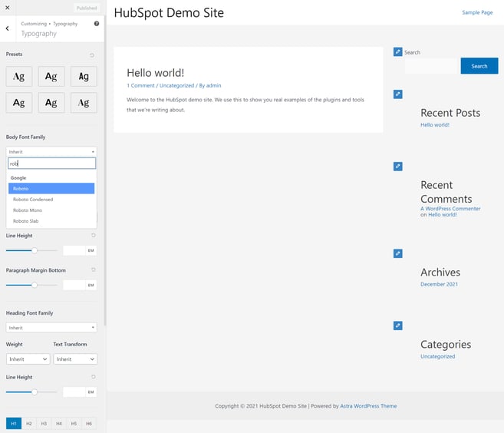This screenshot has width=504, height=433.
Task: Adjust the Paragraph Margin Bottom slider handle
Action: coord(35,285)
